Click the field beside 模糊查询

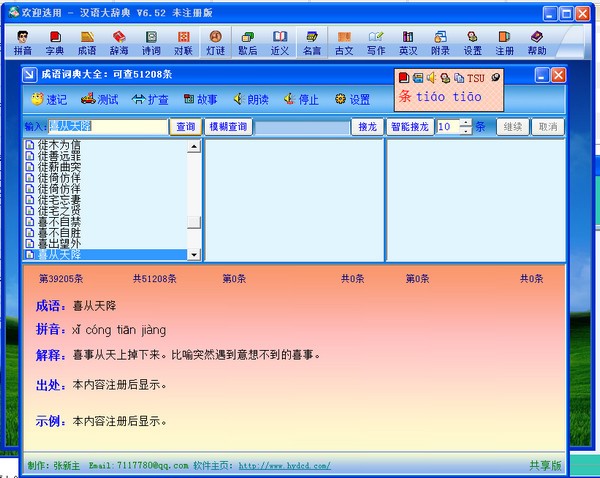point(302,127)
